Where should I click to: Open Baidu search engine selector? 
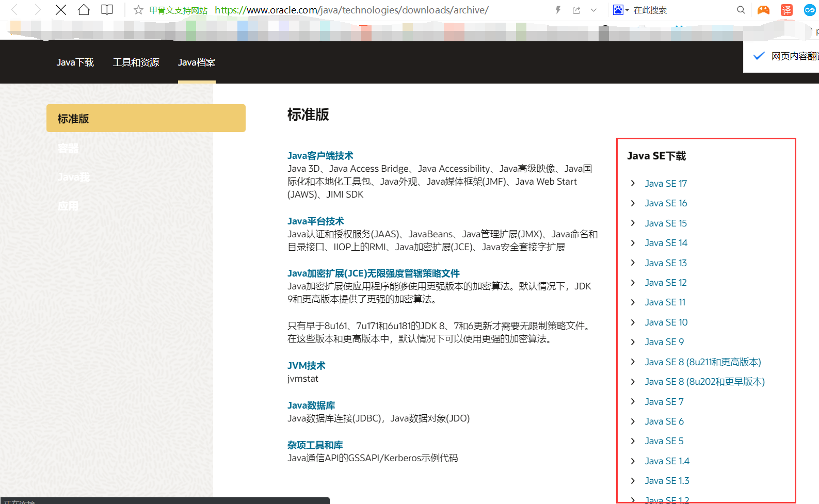pyautogui.click(x=620, y=10)
